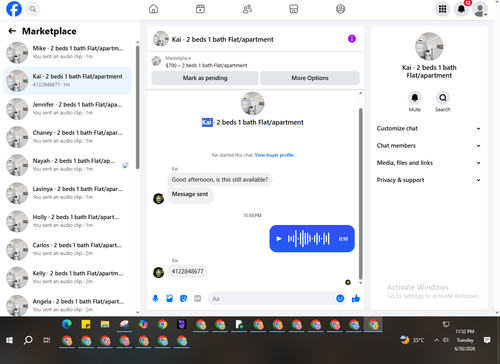Open Holly conversation
500x364 pixels.
(x=67, y=221)
